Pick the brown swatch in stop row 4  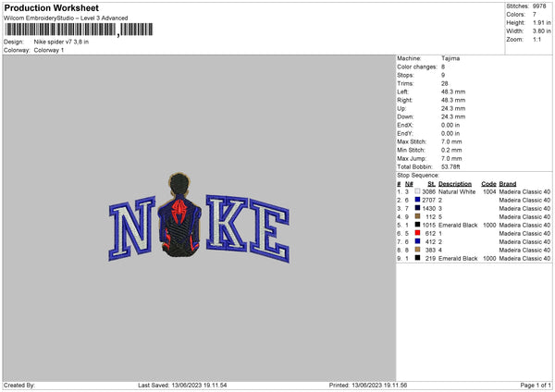click(417, 216)
